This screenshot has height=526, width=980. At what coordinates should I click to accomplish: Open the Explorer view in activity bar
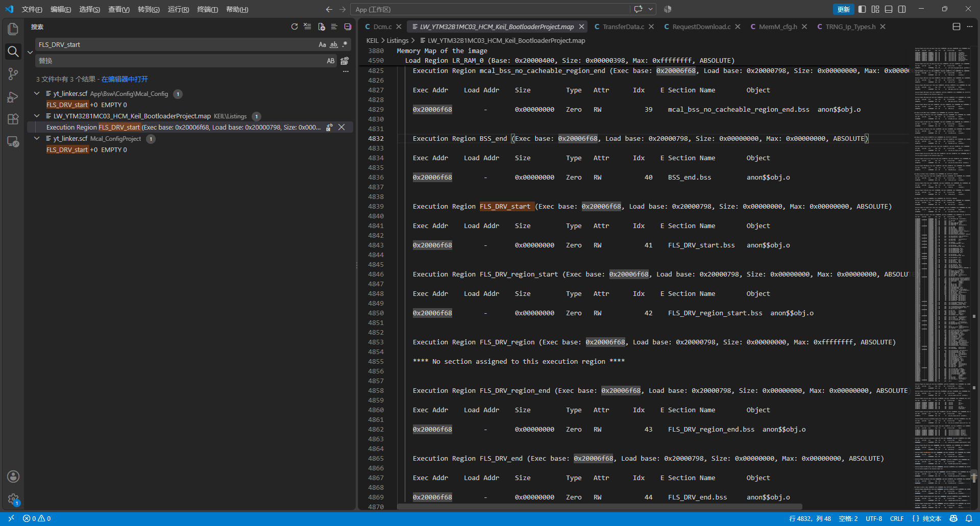point(13,29)
